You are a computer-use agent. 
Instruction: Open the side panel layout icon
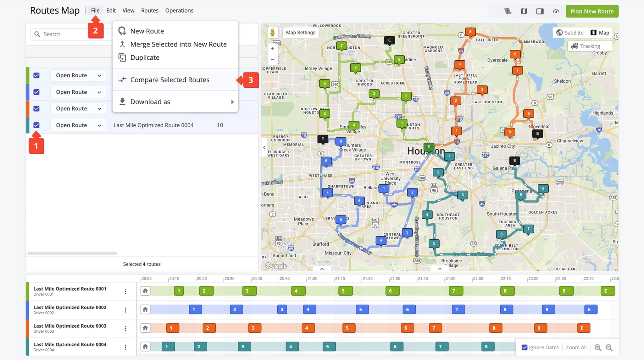pos(540,11)
